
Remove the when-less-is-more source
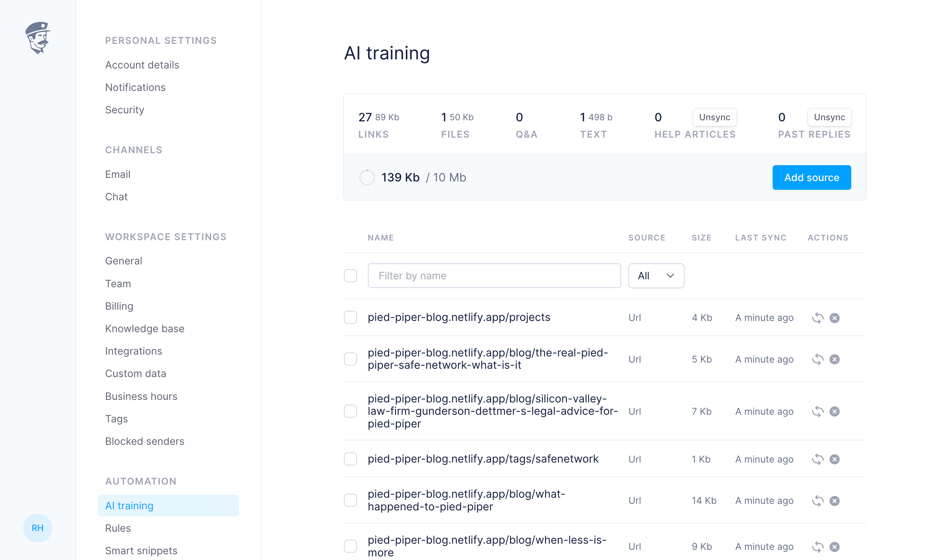[x=834, y=546]
